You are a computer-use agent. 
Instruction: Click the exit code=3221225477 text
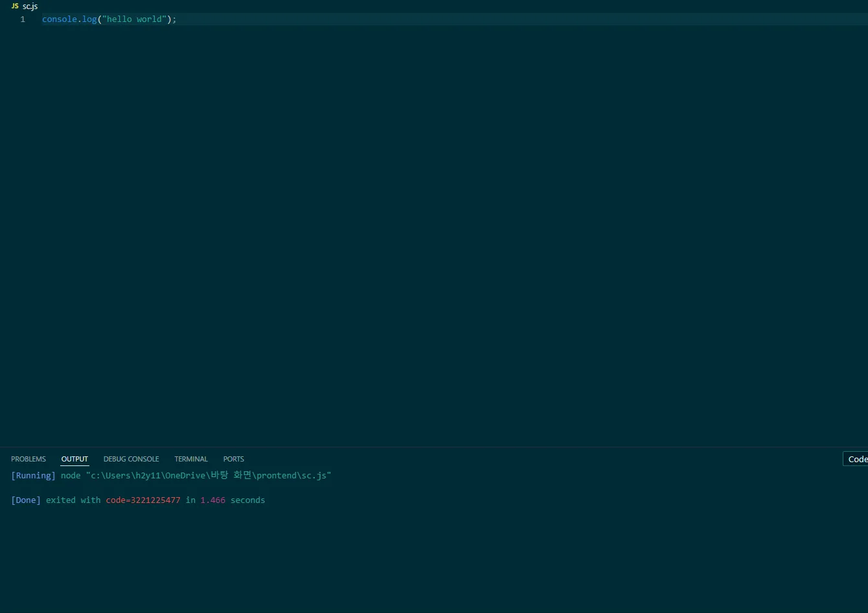pyautogui.click(x=143, y=500)
